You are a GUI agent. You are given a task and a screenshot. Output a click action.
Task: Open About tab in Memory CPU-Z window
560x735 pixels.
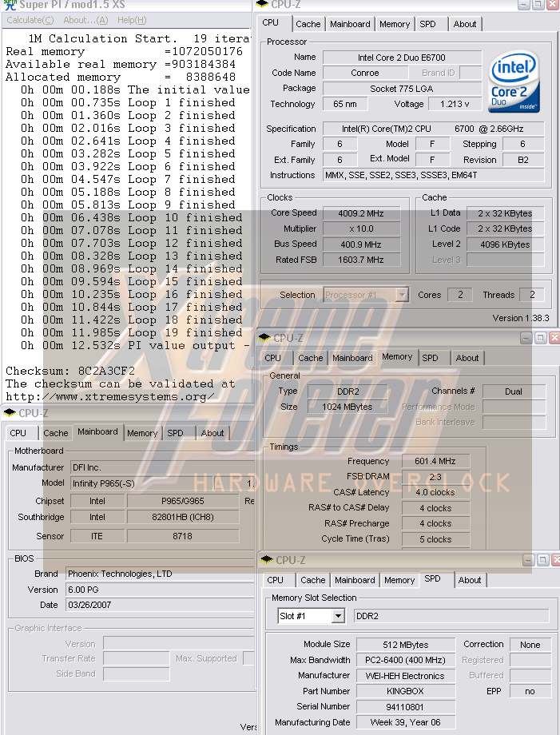click(x=467, y=358)
